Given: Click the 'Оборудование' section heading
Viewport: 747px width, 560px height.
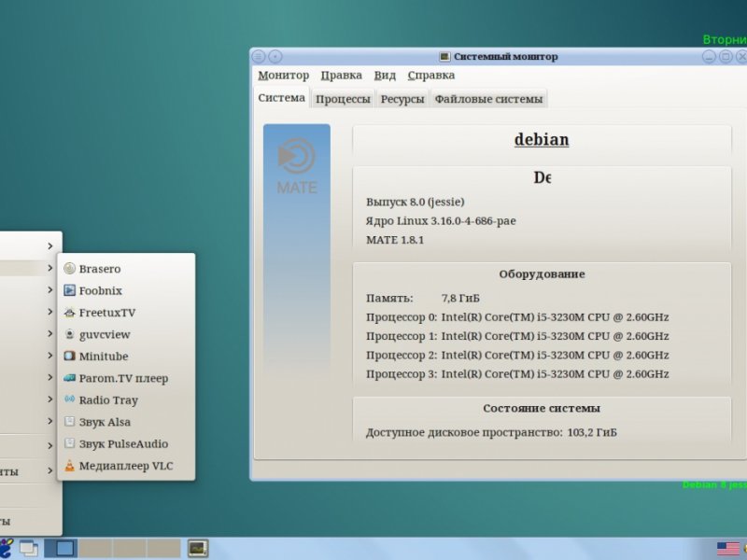Looking at the screenshot, I should tap(542, 273).
